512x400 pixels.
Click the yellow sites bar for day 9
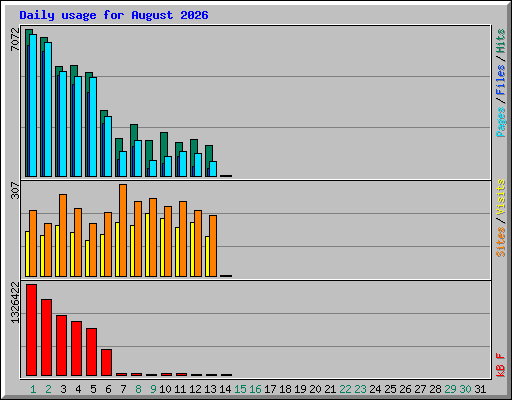147,245
